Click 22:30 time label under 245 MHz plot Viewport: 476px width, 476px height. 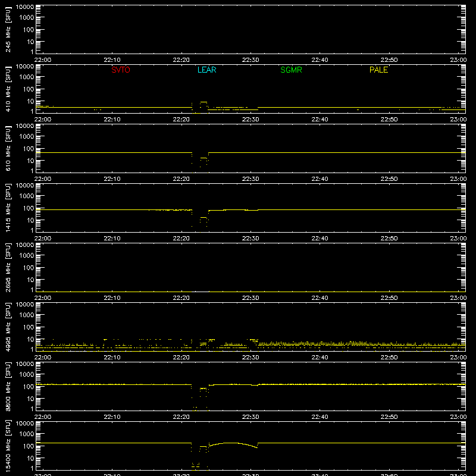pyautogui.click(x=250, y=60)
